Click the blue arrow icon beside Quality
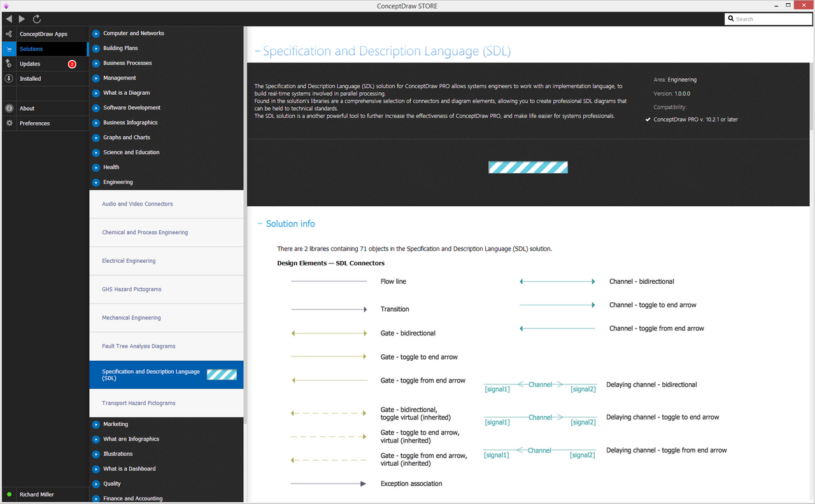This screenshot has width=815, height=504. coord(96,484)
